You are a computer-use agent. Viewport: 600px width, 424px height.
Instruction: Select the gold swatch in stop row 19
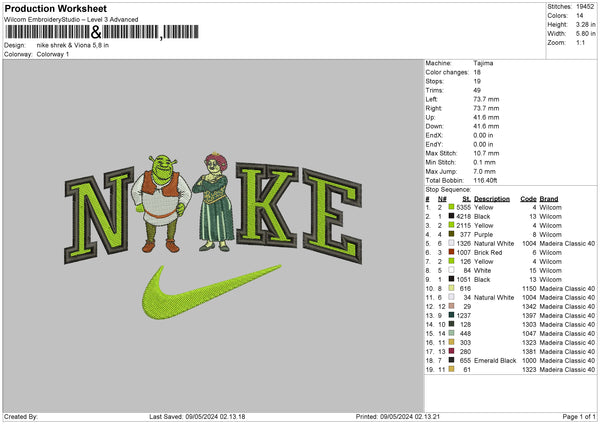coord(451,369)
